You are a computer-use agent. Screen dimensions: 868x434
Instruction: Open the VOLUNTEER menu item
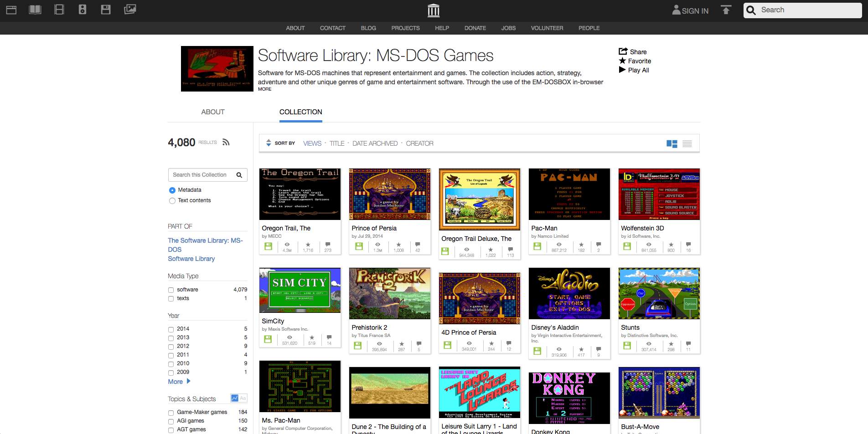tap(547, 28)
